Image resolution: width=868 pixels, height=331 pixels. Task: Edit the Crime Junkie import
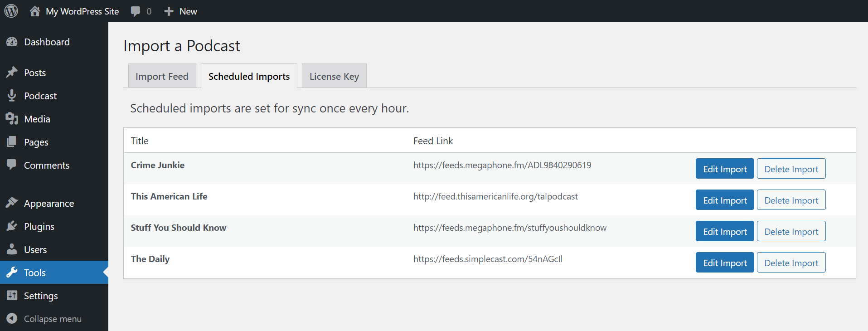point(725,169)
